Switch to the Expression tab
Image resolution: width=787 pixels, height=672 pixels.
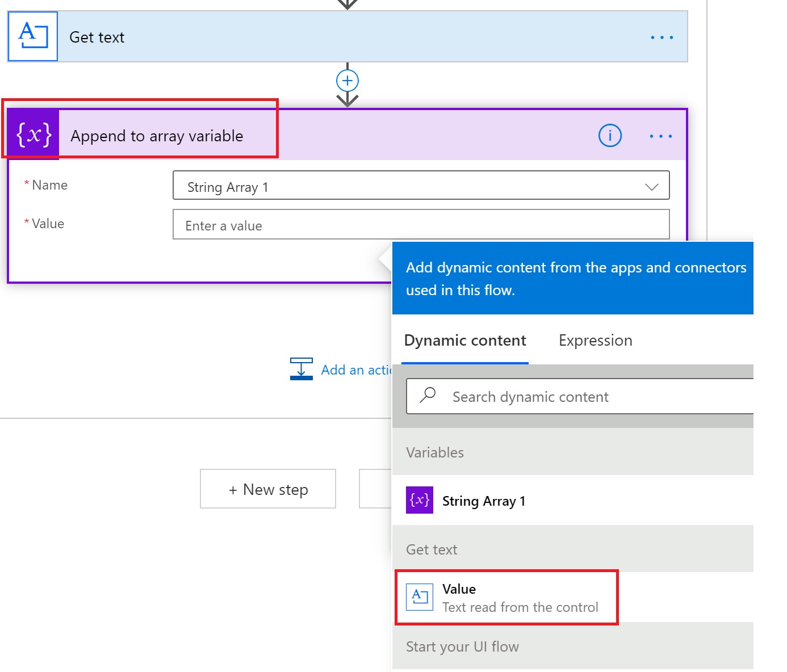tap(595, 341)
